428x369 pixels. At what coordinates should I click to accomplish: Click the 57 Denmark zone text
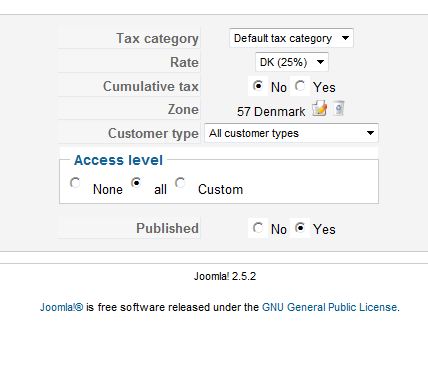271,111
